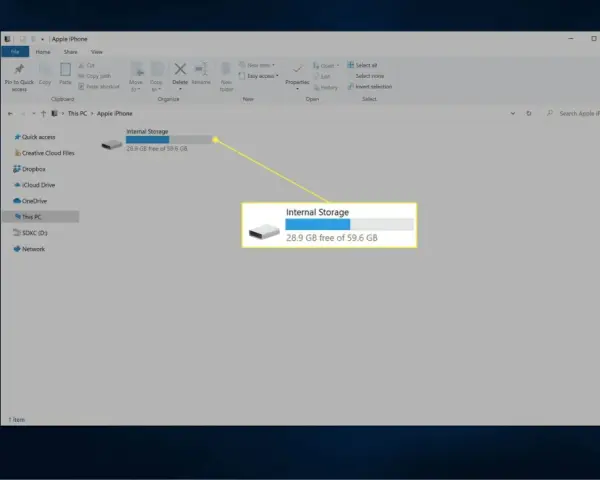
Task: Click This PC in the breadcrumb
Action: coord(77,114)
